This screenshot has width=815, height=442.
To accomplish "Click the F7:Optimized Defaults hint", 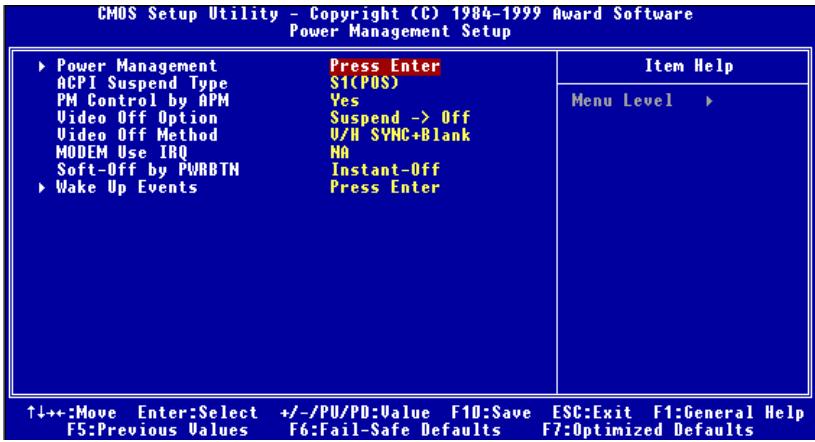I will point(648,430).
